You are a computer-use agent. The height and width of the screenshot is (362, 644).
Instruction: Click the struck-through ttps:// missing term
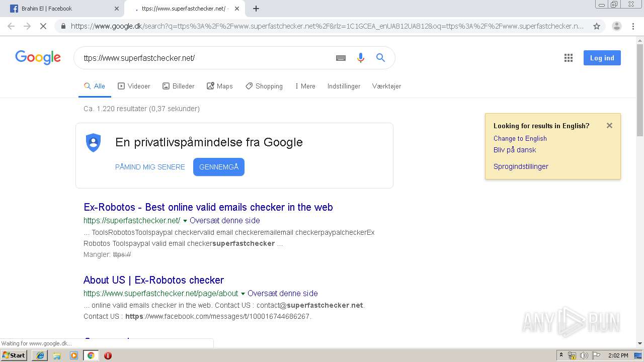pos(122,254)
